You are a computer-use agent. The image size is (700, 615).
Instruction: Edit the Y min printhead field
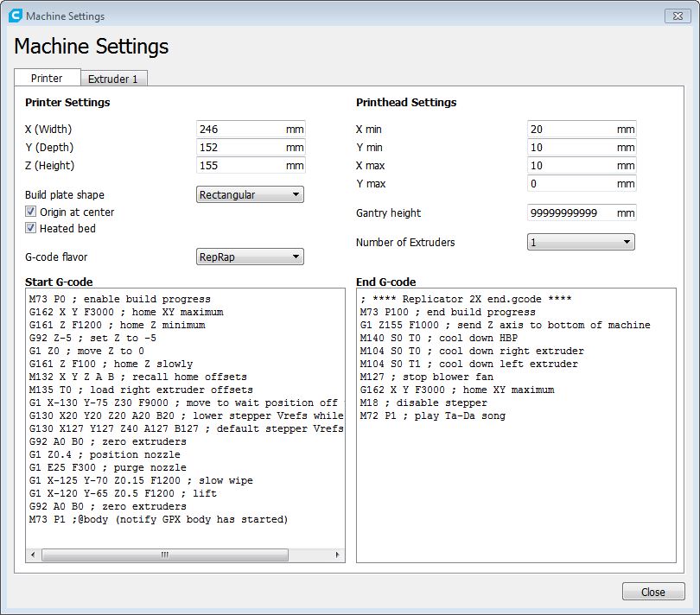pos(570,148)
